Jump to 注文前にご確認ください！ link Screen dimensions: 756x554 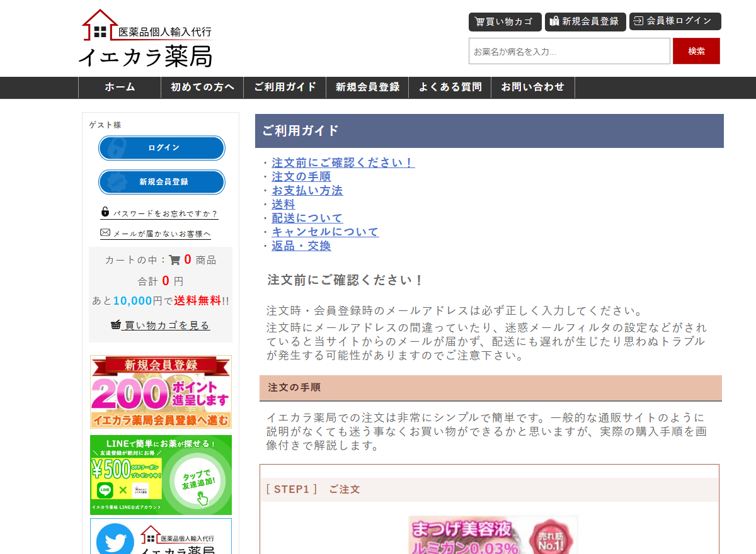[x=343, y=162]
